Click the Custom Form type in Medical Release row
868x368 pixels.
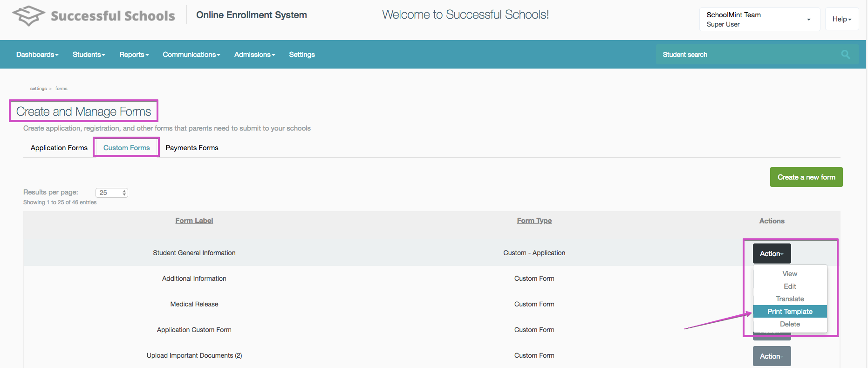tap(534, 304)
